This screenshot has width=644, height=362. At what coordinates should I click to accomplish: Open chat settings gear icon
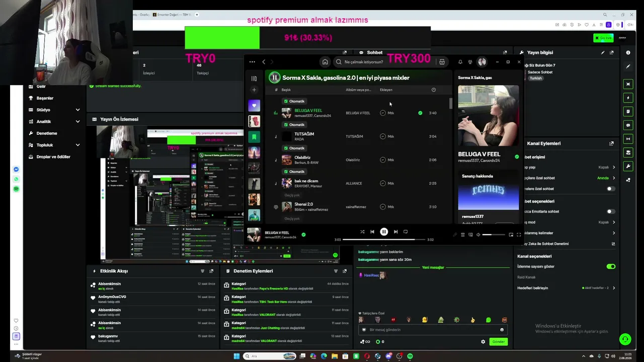click(483, 342)
